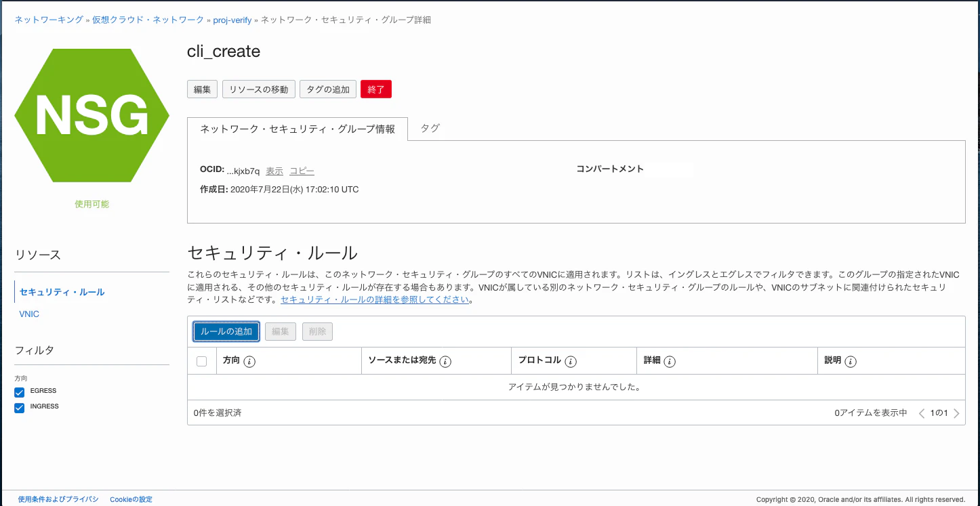Click the 0件を選択済 status text
The image size is (980, 506).
[x=218, y=413]
